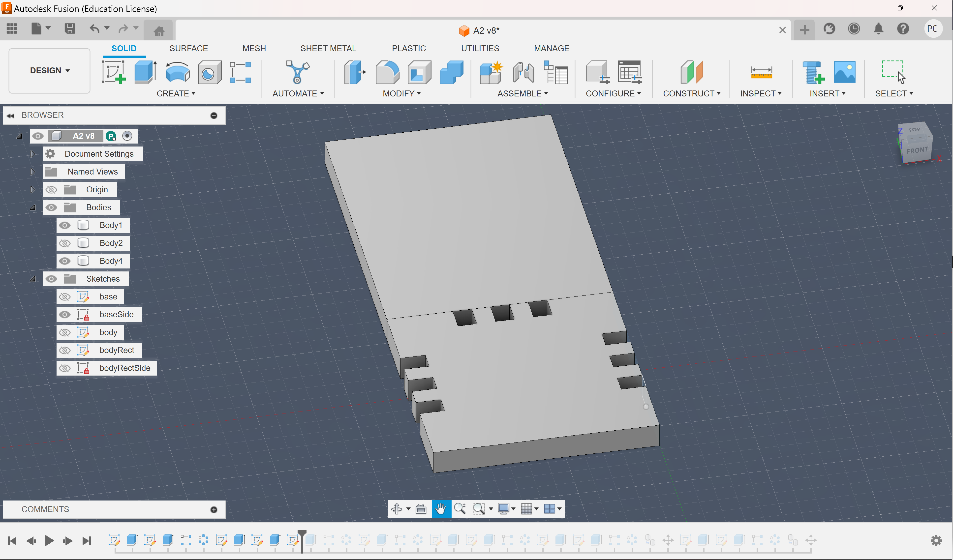Click the FRONT face of the ViewCube
Viewport: 953px width, 560px height.
point(917,150)
